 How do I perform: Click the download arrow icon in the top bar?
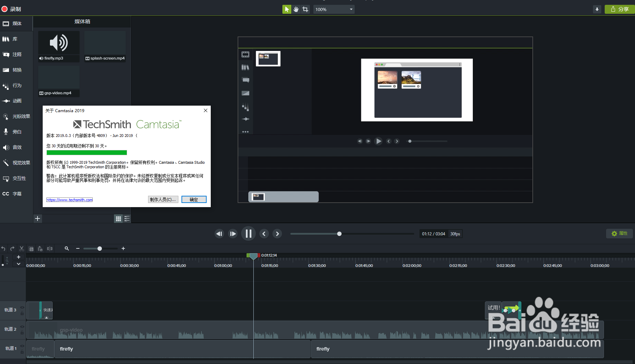tap(597, 9)
